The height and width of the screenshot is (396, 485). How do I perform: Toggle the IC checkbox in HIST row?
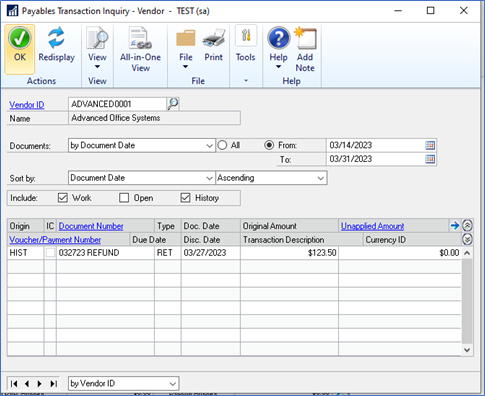pos(50,253)
